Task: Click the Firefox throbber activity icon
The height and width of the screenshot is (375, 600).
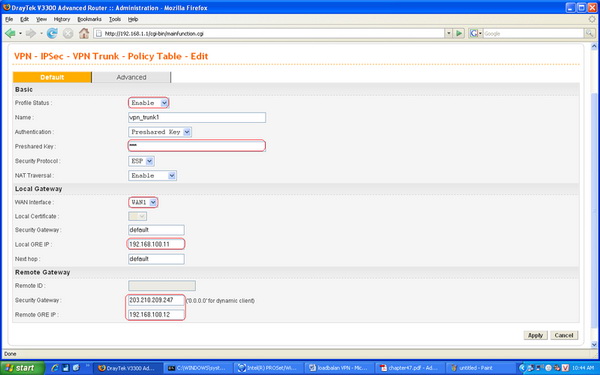Action: click(x=592, y=19)
